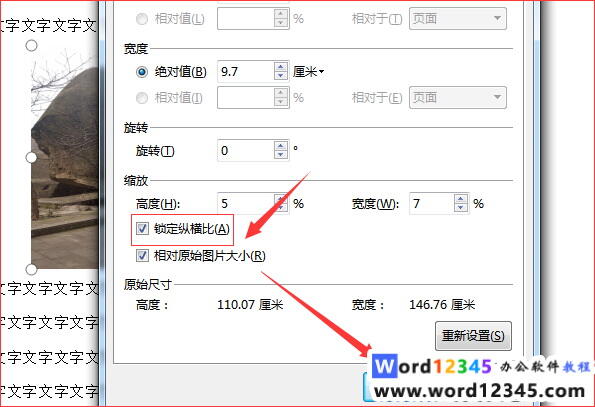Screen dimensions: 595x407
Task: Decrease scale width percent with down spinner
Action: tap(460, 208)
